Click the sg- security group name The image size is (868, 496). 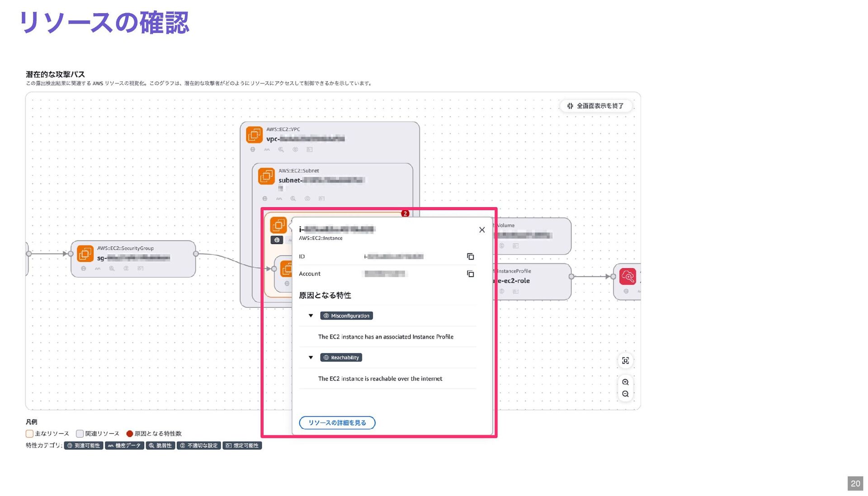click(133, 258)
